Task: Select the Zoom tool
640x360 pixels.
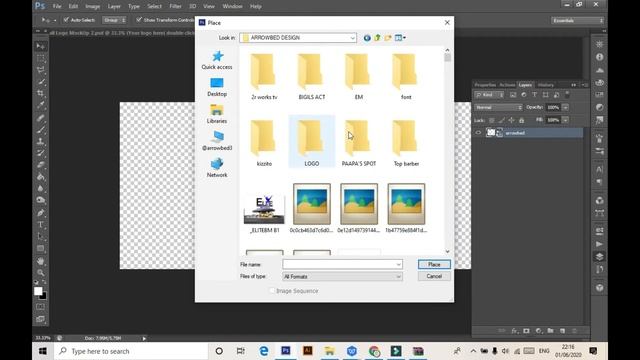Action: point(40,273)
